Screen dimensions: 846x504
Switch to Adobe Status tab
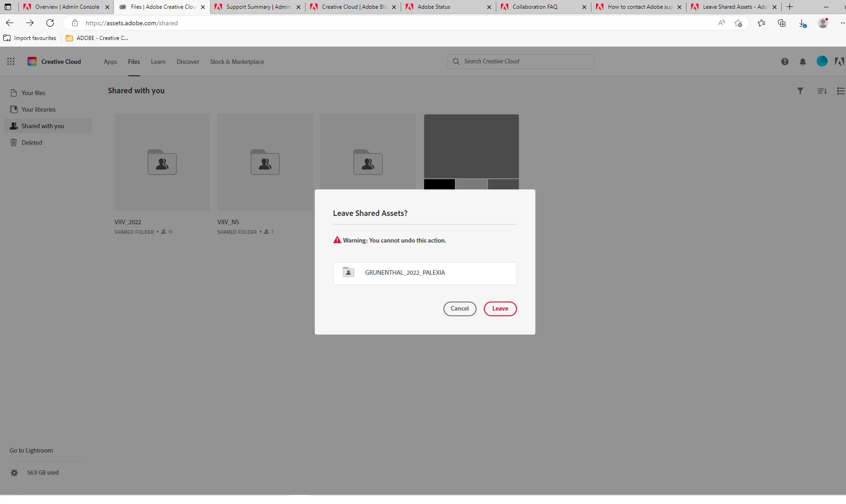coord(448,7)
